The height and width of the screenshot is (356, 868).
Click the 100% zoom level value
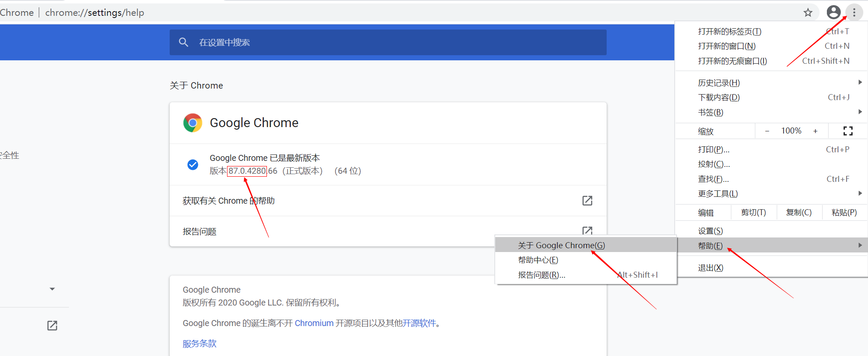[x=791, y=131]
